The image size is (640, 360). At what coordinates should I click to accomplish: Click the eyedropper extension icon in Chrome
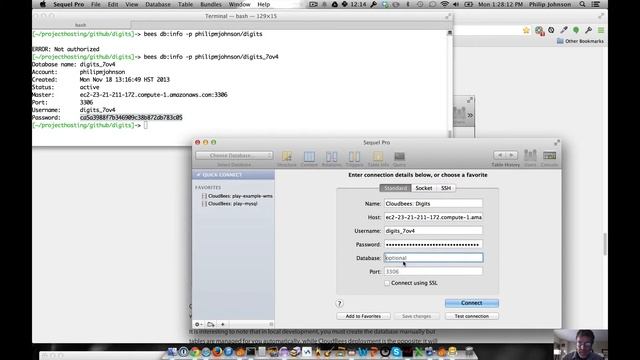pyautogui.click(x=564, y=30)
